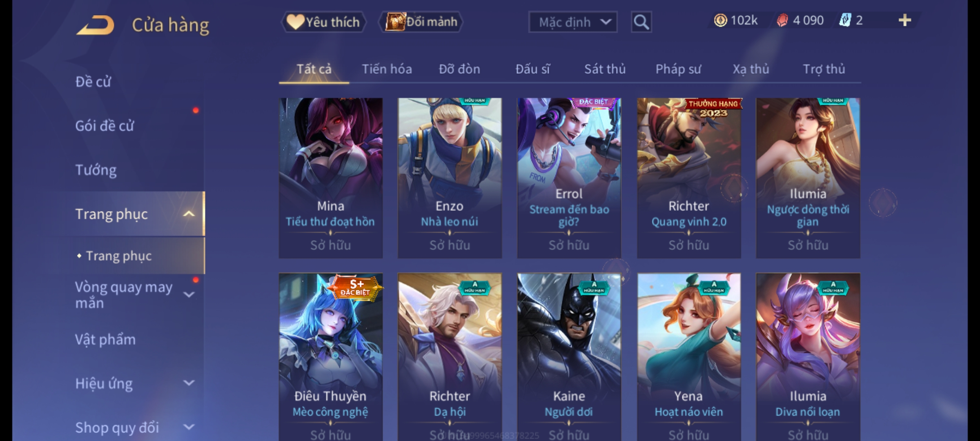Viewport: 980px width, 441px height.
Task: Expand the Hiệu ứng sidebar section
Action: [x=189, y=383]
